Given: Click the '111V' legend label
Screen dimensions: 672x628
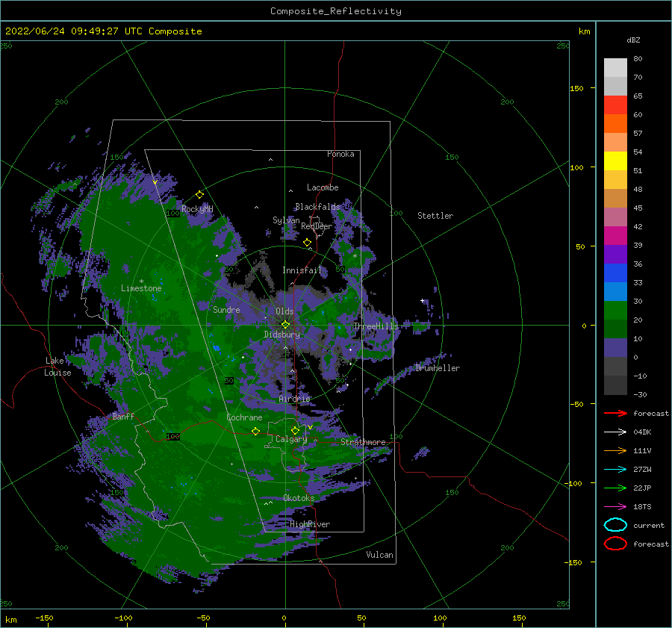Looking at the screenshot, I should point(642,450).
